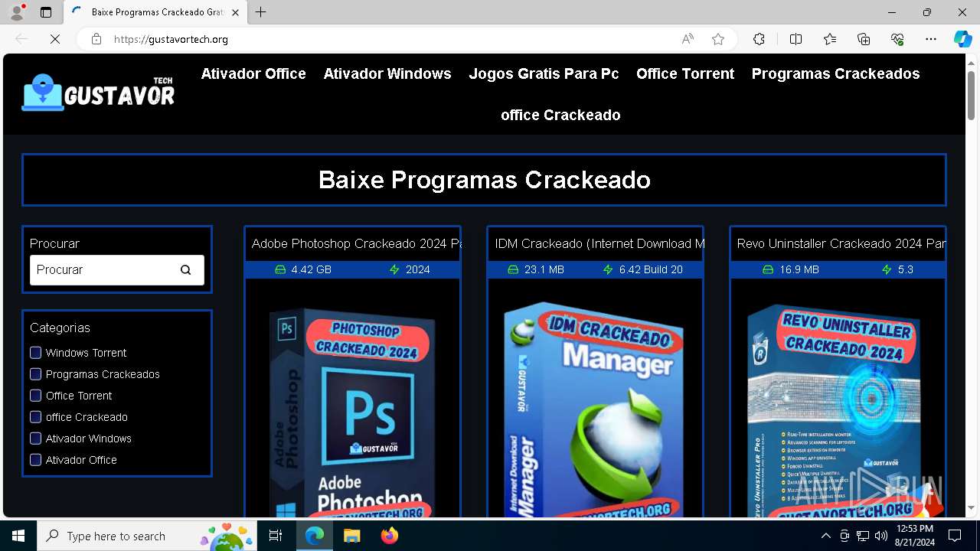
Task: View site information lock icon
Action: point(96,39)
